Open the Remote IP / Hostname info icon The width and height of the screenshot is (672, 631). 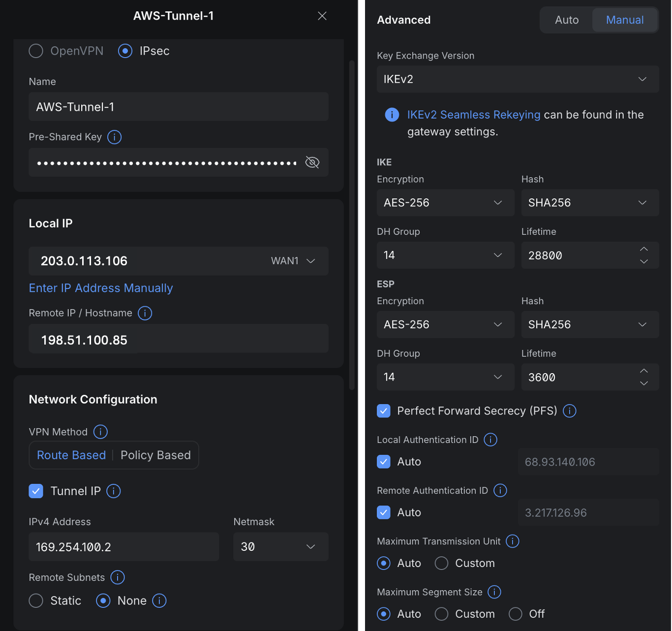[x=145, y=313]
